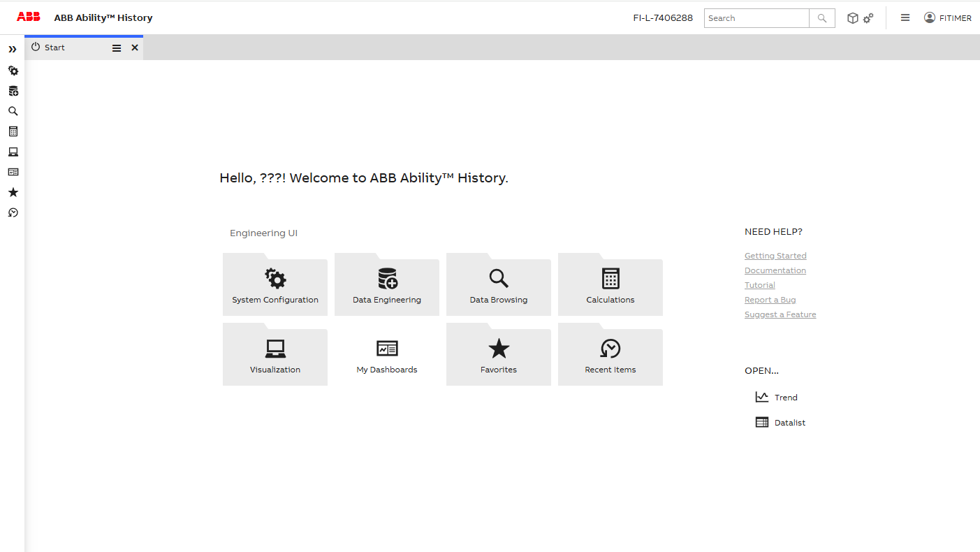This screenshot has width=980, height=552.
Task: Open the FITIMER user account menu
Action: click(948, 18)
